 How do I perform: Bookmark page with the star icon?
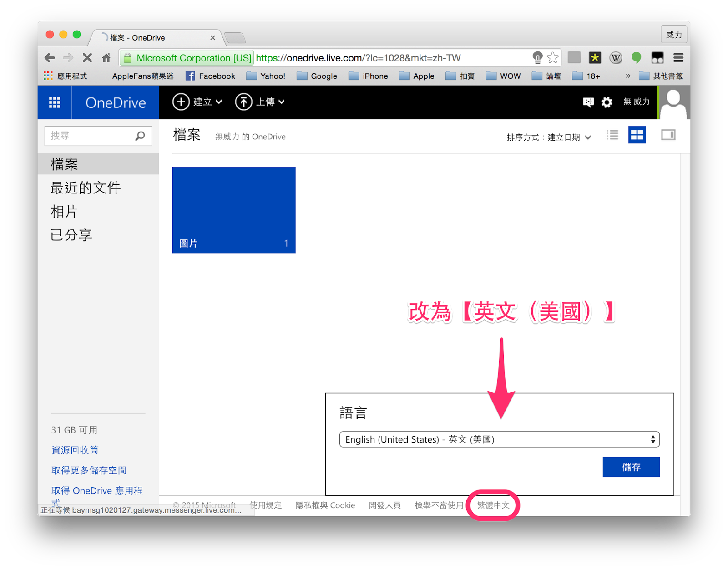(x=553, y=58)
